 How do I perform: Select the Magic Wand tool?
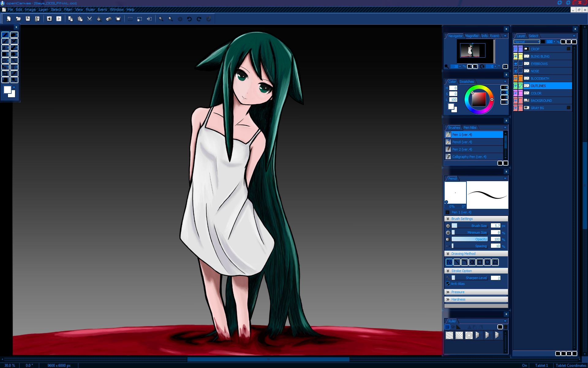(x=14, y=60)
